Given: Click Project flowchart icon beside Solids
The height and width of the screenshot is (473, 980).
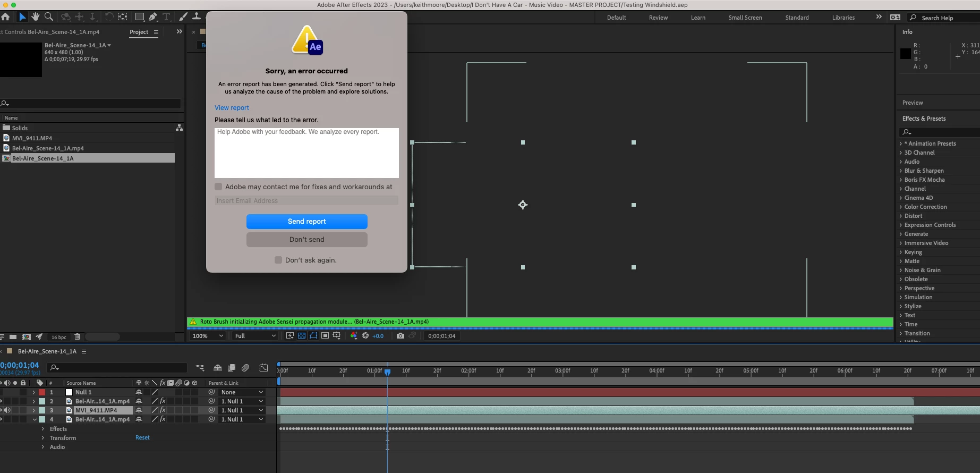Looking at the screenshot, I should pos(179,128).
